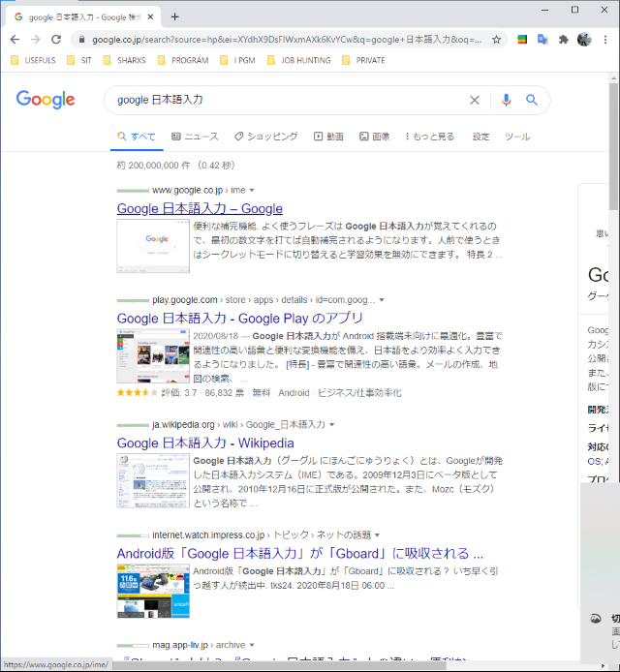620x672 pixels.
Task: Expand arrow beside mag.app-liv.jp URL
Action: pyautogui.click(x=252, y=645)
